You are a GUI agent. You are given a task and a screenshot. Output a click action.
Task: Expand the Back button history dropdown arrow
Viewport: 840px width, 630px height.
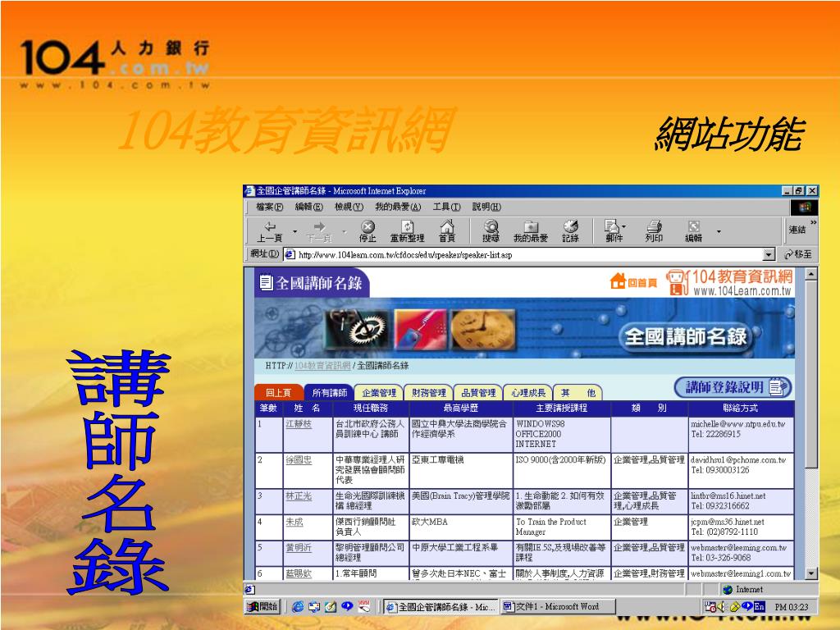[294, 231]
